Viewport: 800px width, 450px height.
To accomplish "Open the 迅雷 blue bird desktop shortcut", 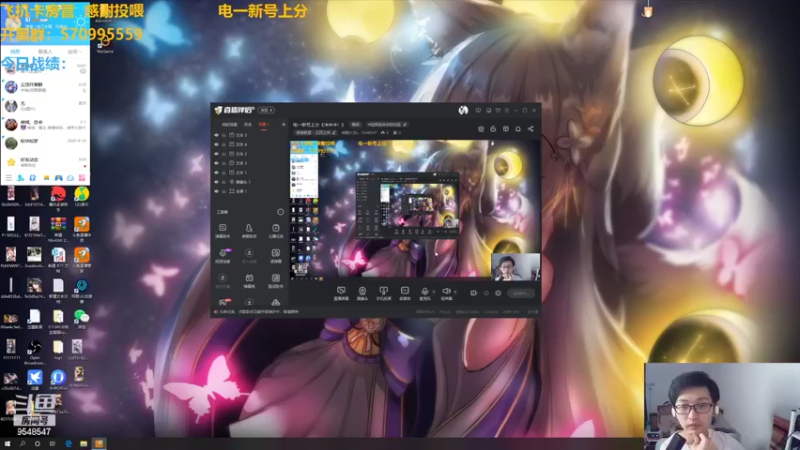I will pos(35,380).
